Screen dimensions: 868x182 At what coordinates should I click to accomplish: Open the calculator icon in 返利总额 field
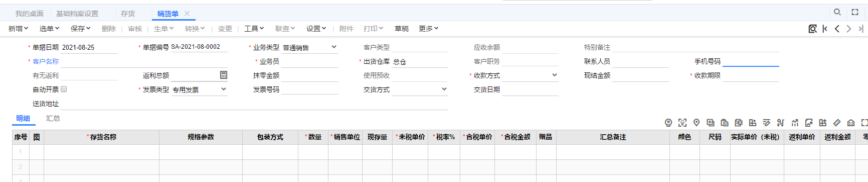click(224, 75)
